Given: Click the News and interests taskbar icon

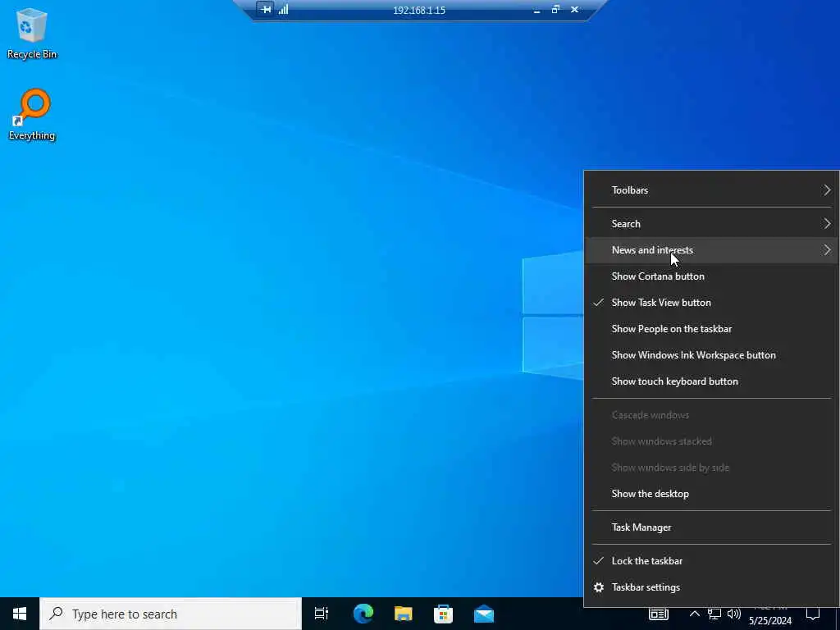Looking at the screenshot, I should tap(659, 614).
